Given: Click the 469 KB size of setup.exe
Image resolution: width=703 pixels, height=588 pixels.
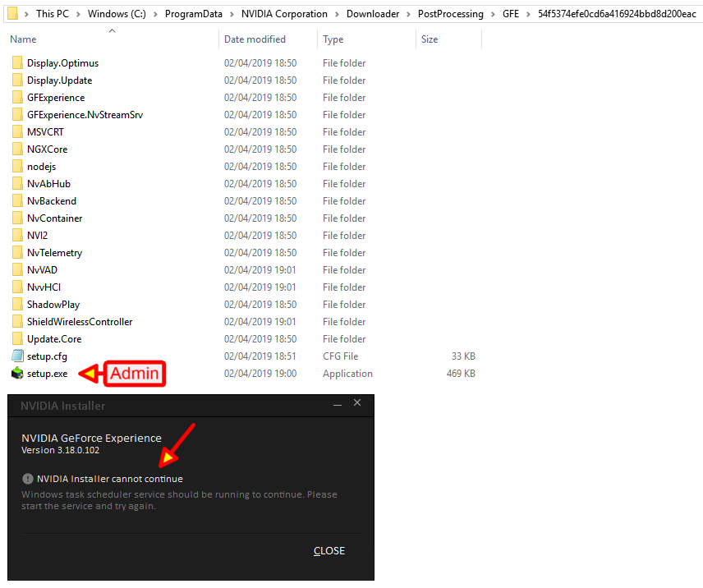Looking at the screenshot, I should point(461,374).
